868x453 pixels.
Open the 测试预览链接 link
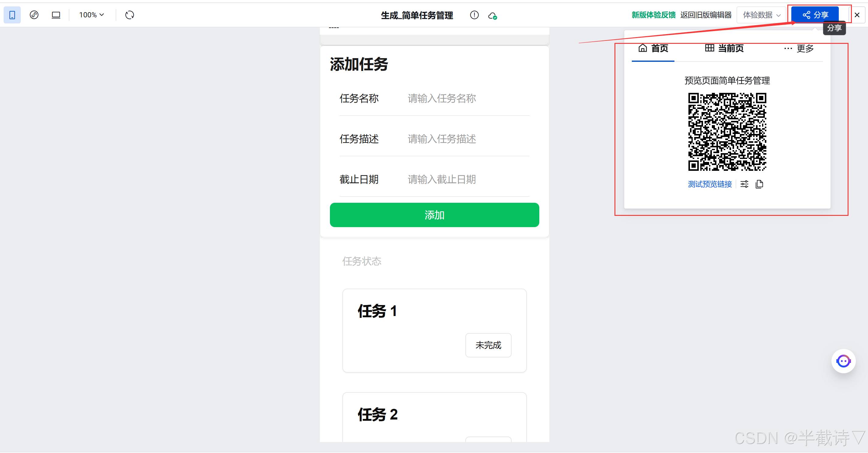[710, 184]
